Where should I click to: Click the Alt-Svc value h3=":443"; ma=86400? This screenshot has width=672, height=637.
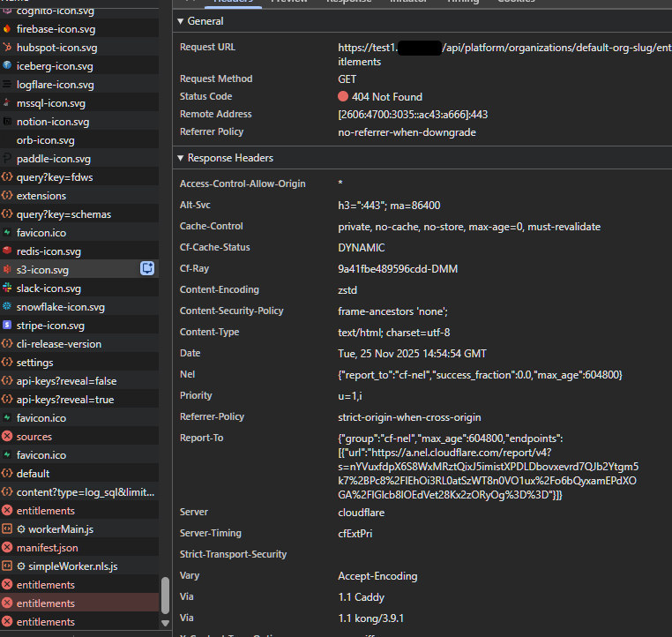point(389,206)
